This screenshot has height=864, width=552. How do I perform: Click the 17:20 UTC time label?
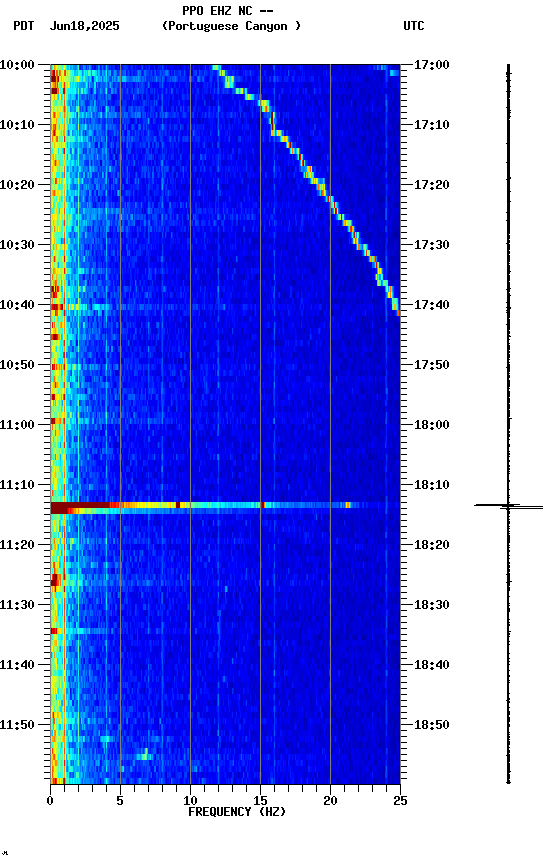432,185
